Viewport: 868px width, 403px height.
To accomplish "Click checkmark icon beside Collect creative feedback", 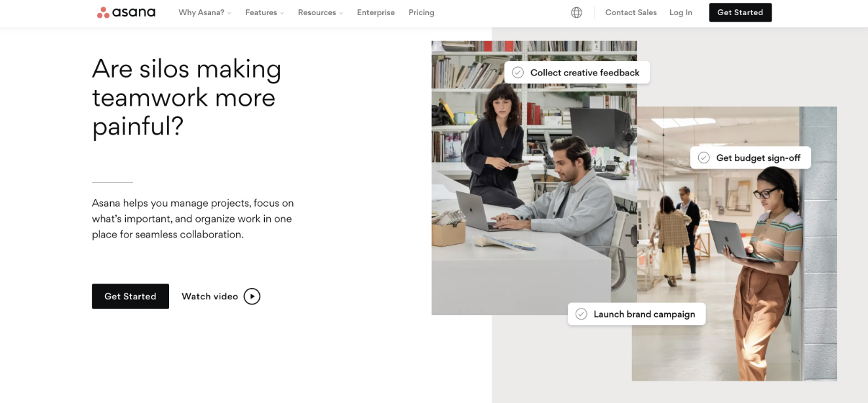I will (518, 73).
